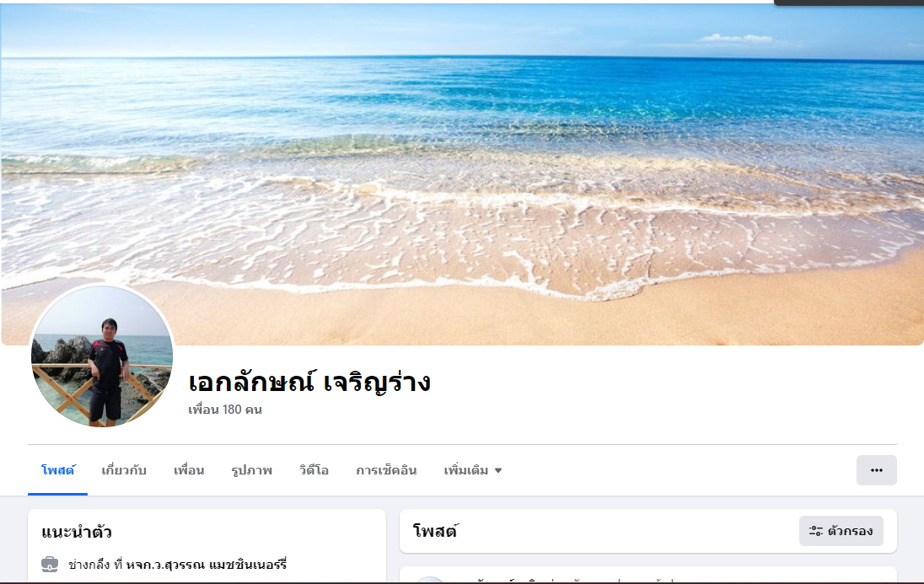Open the three-dots profile options menu
Viewport: 924px width, 584px height.
pyautogui.click(x=876, y=470)
